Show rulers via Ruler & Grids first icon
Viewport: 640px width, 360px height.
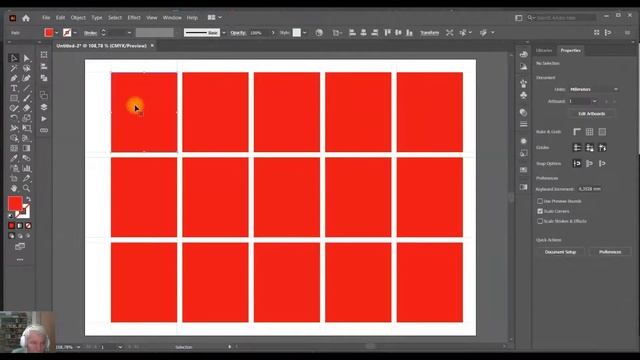point(577,132)
